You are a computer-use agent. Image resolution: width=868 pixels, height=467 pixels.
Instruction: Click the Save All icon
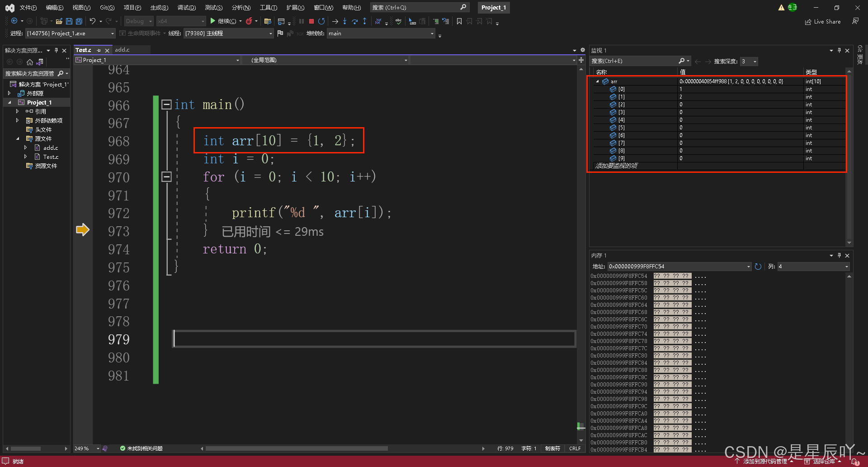79,21
